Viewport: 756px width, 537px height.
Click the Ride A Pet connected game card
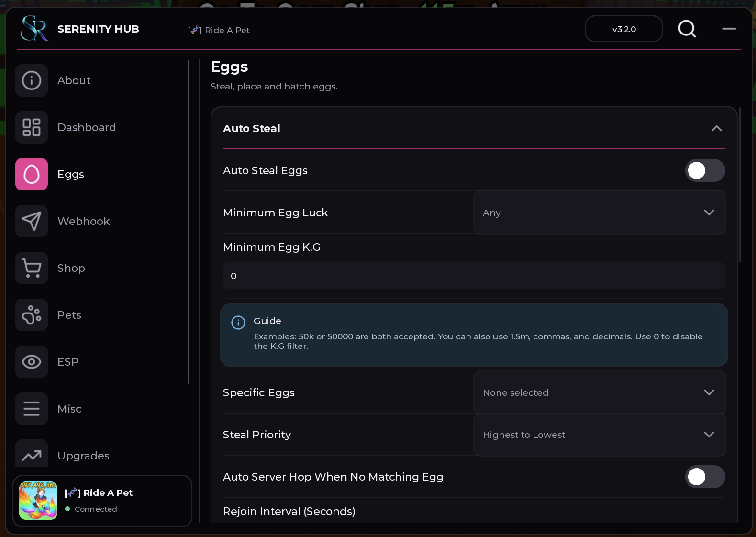(102, 501)
